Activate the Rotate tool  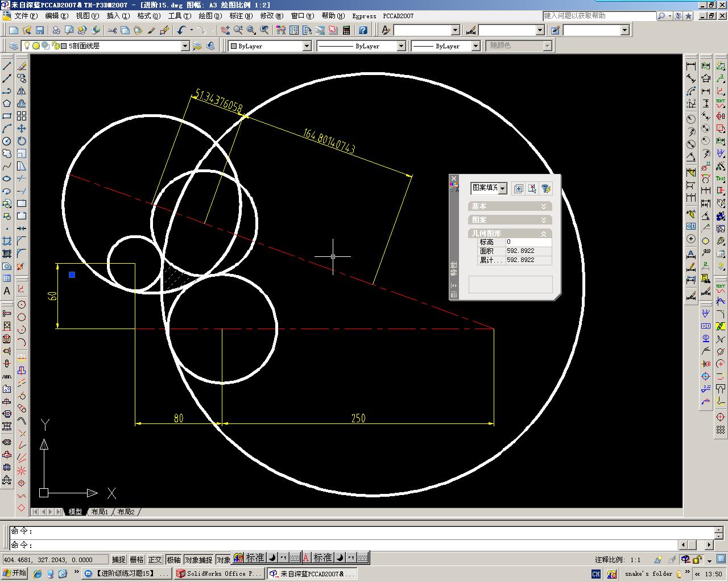[21, 141]
